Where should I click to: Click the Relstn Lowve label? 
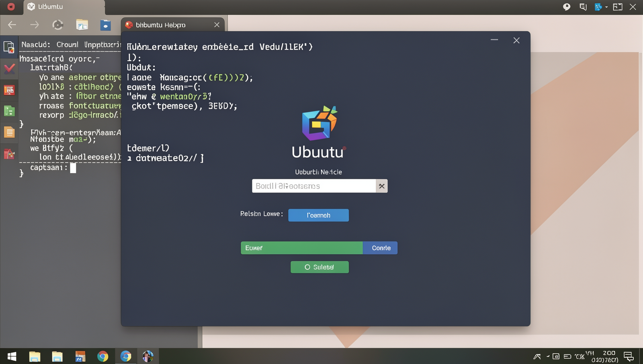[262, 214]
